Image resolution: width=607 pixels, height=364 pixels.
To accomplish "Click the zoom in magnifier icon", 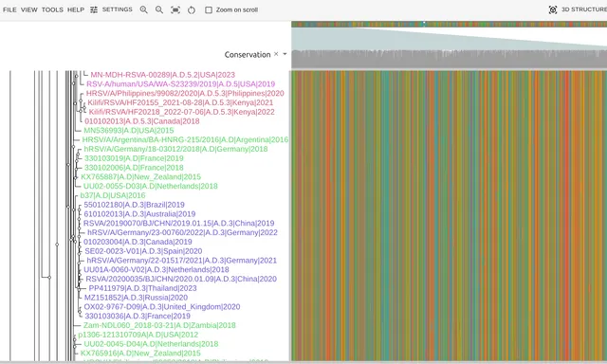I will tap(143, 9).
